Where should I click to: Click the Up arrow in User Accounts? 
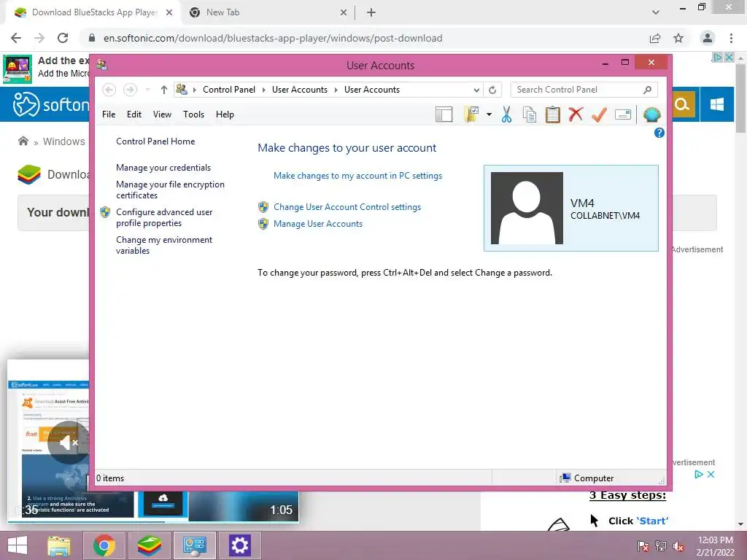pos(164,90)
